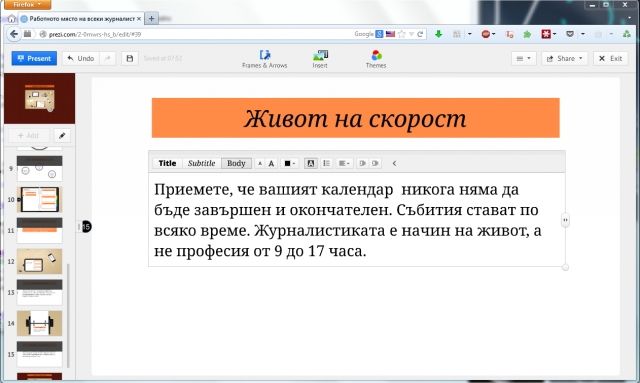Screen dimensions: 640x383
Task: Go back in Firefox
Action: (x=14, y=34)
